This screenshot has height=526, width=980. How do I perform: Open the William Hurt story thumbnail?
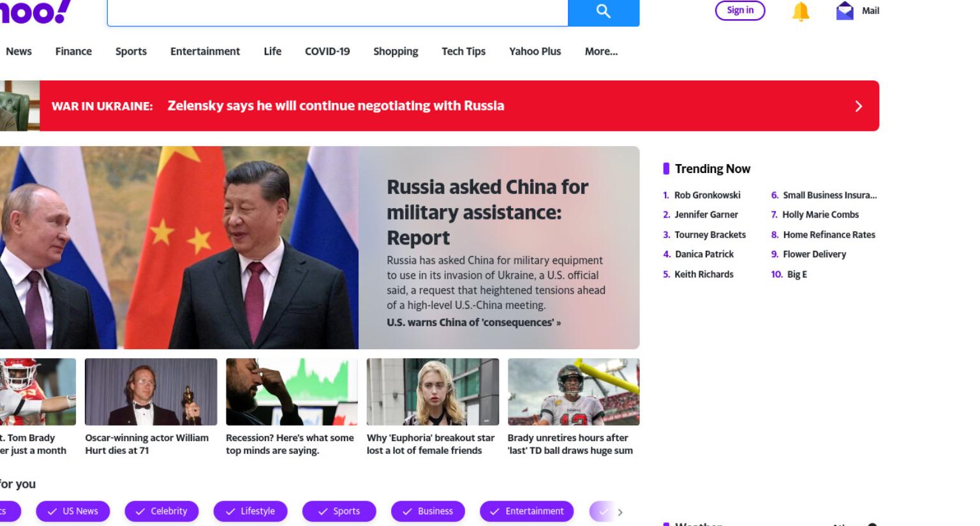coord(151,392)
